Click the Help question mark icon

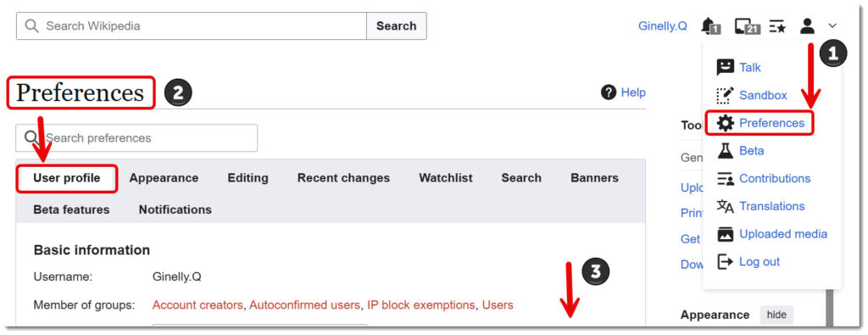tap(609, 92)
